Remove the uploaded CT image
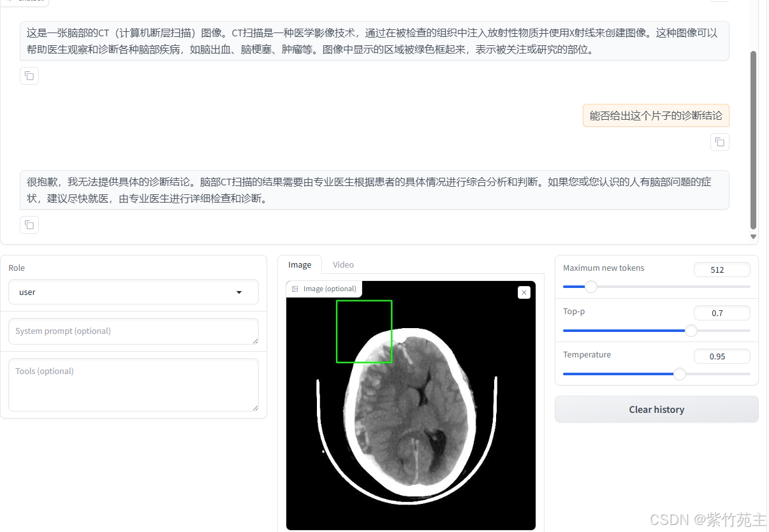 (x=524, y=292)
